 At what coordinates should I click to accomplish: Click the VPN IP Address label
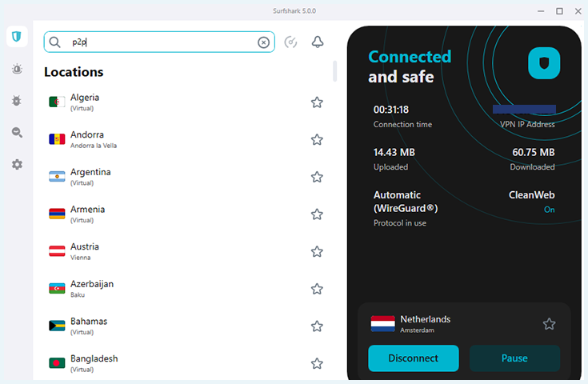[527, 125]
